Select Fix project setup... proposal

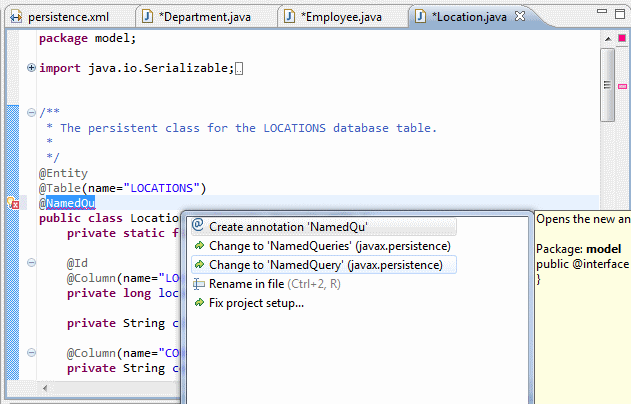pos(324,303)
